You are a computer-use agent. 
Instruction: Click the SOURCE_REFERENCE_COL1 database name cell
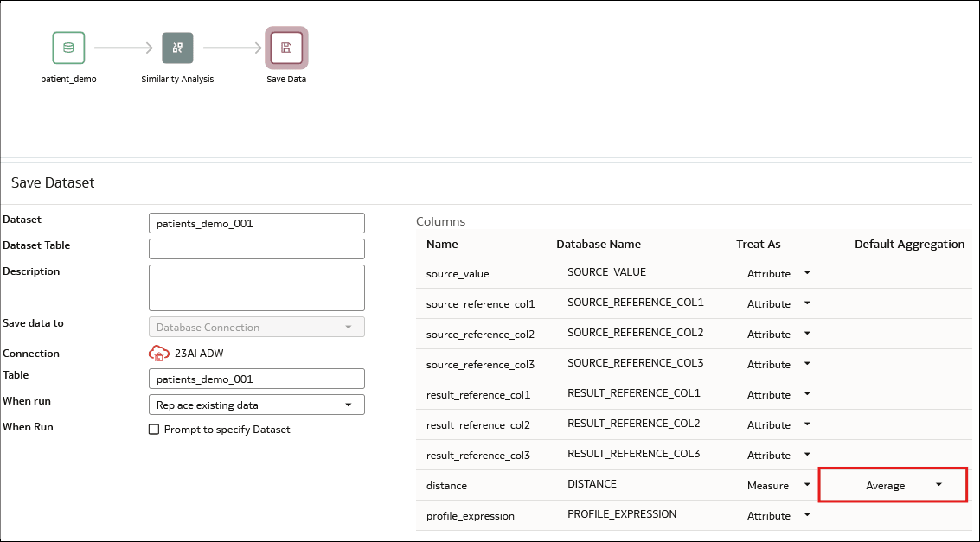(636, 303)
